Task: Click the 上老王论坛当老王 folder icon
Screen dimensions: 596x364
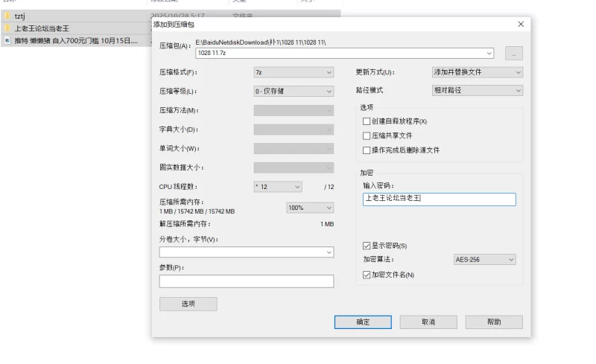Action: (x=7, y=28)
